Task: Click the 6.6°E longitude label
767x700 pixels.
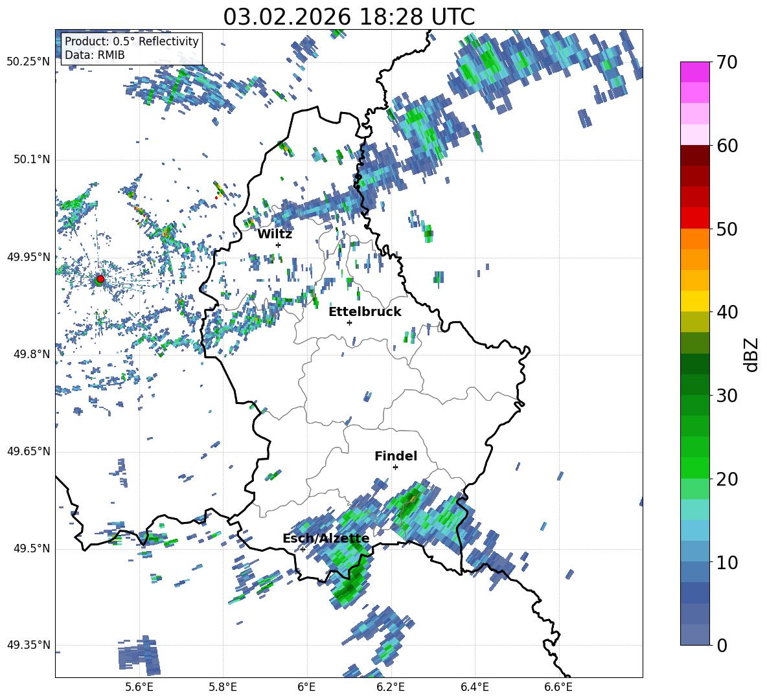Action: pos(558,687)
